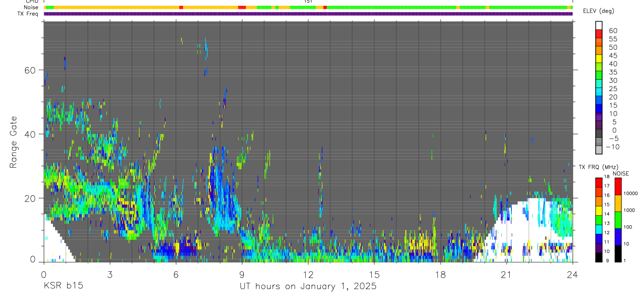This screenshot has width=644, height=297.
Task: Click the red 60-degree elevation color swatch
Action: click(599, 34)
